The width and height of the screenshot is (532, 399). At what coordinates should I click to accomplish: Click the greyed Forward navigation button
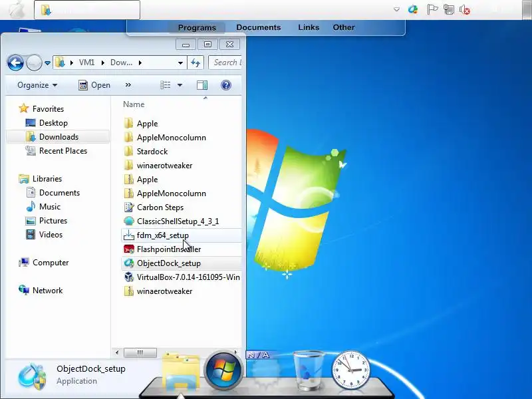[34, 63]
